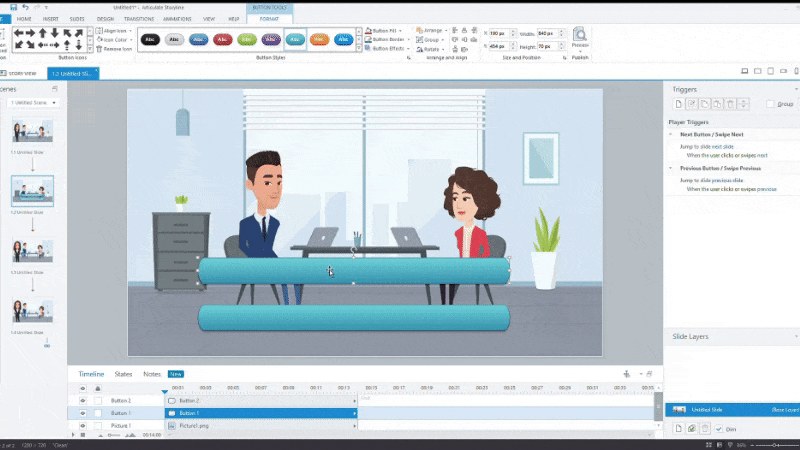
Task: Click the new slide layer icon
Action: [677, 428]
